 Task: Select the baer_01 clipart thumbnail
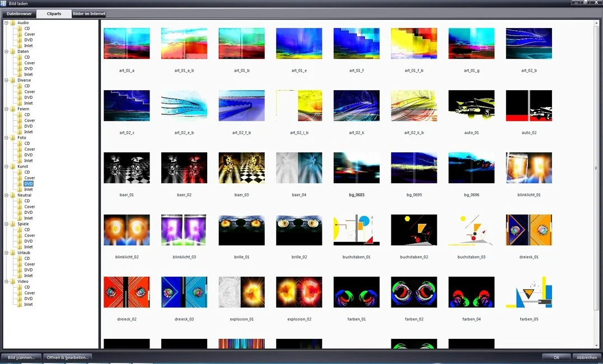pos(127,168)
